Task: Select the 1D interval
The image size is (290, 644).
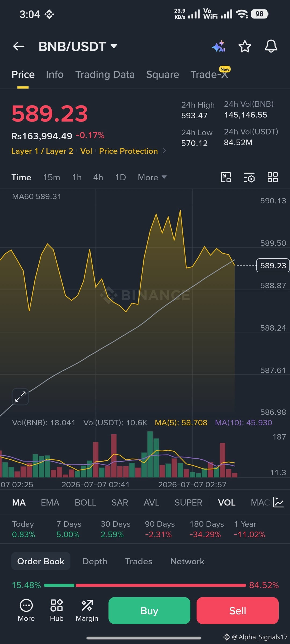Action: pos(120,177)
